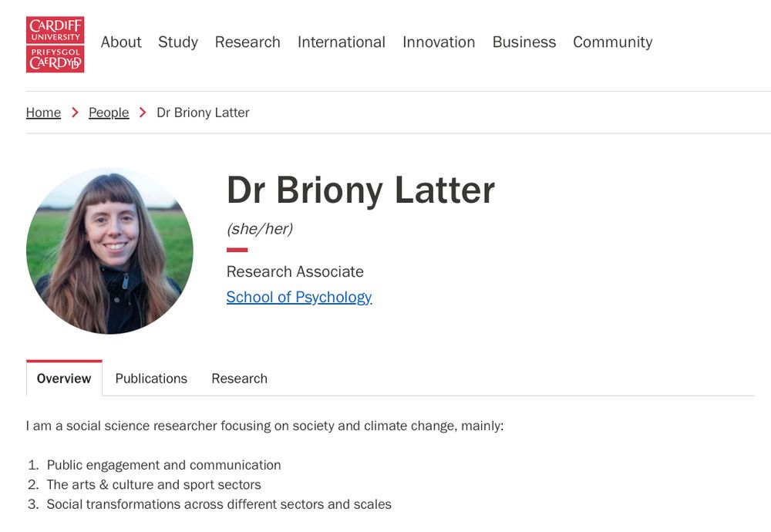The width and height of the screenshot is (771, 532).
Task: Select the Overview tab
Action: [x=64, y=378]
